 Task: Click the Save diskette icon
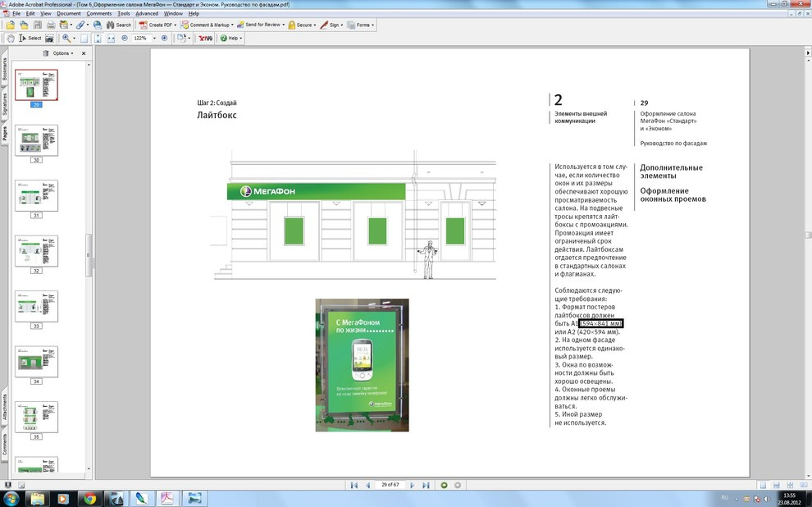(x=38, y=25)
